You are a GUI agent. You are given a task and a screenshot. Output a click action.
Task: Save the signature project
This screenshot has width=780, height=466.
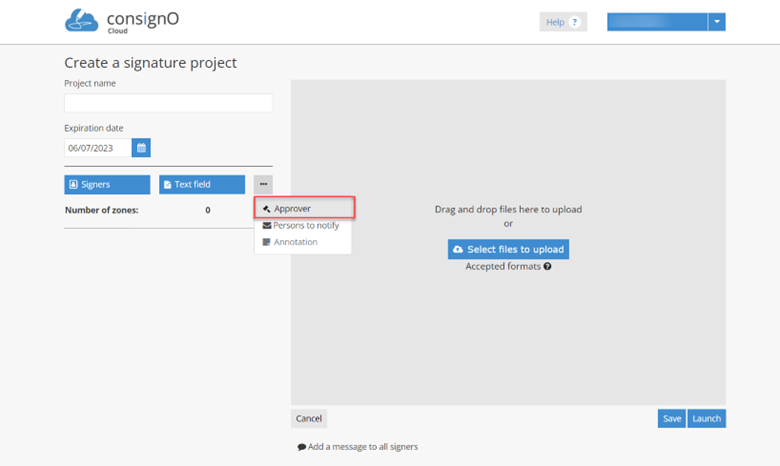671,419
